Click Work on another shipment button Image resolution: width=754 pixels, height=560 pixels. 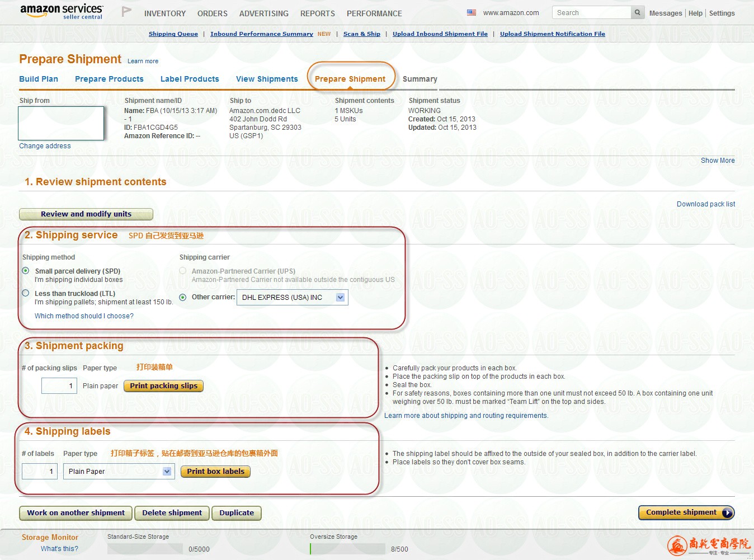76,513
